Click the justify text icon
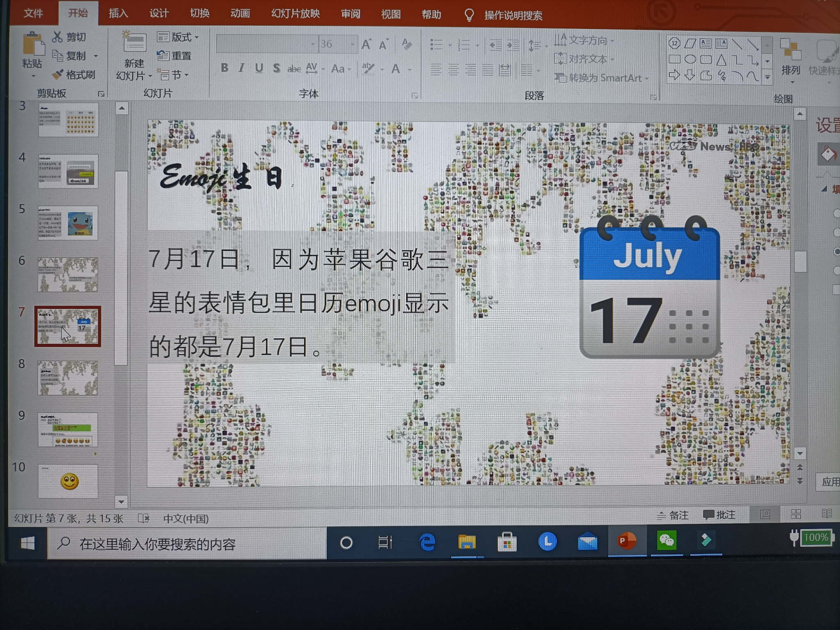 pos(488,70)
